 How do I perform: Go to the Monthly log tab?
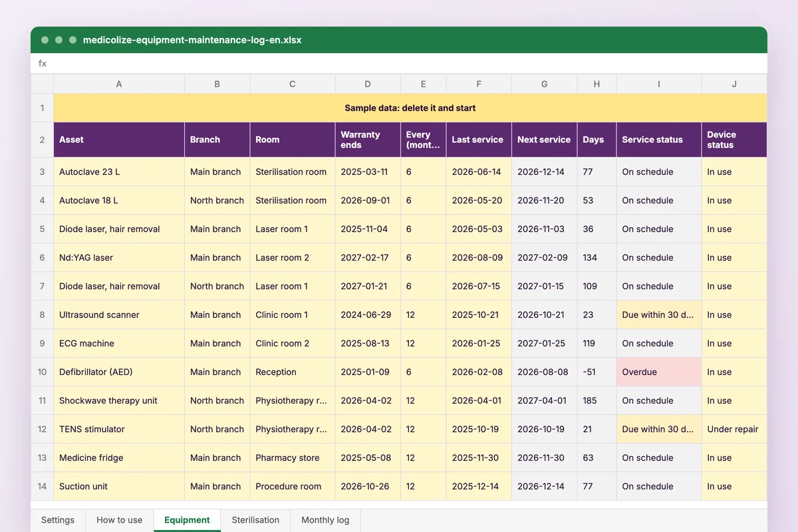(x=325, y=520)
